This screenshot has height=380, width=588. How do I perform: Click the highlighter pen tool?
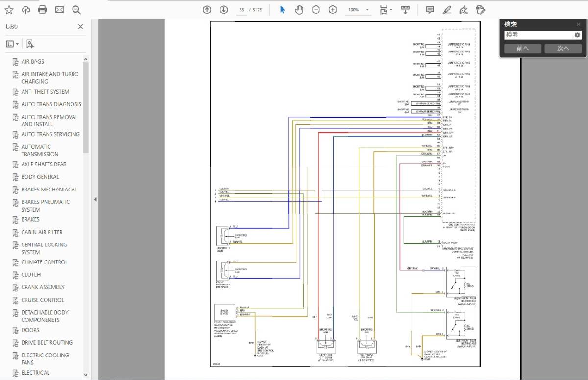click(x=447, y=9)
